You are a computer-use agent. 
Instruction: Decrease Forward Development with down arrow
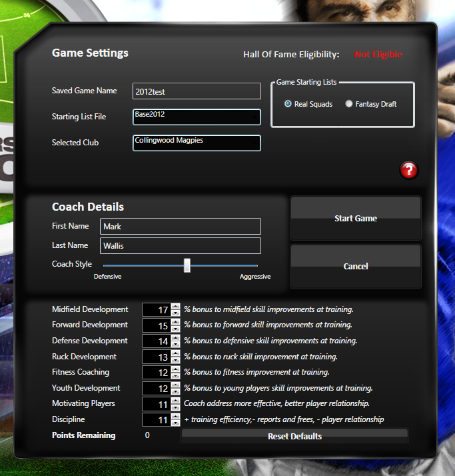[x=176, y=329]
